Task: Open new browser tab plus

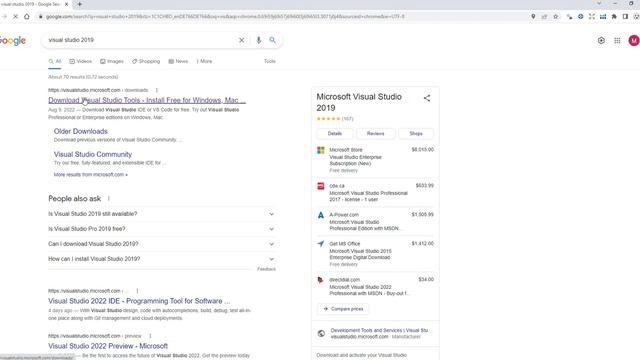Action: 80,4
